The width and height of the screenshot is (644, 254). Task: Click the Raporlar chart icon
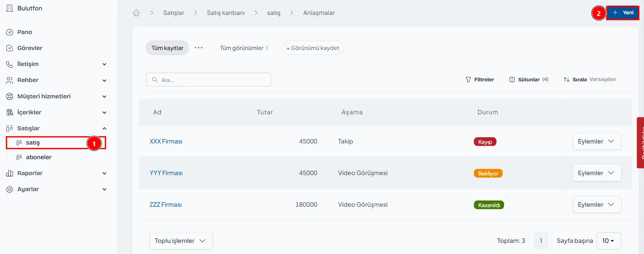[9, 173]
